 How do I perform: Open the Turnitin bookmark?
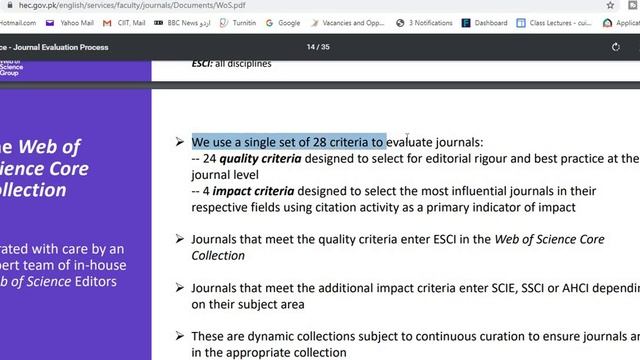pyautogui.click(x=238, y=23)
